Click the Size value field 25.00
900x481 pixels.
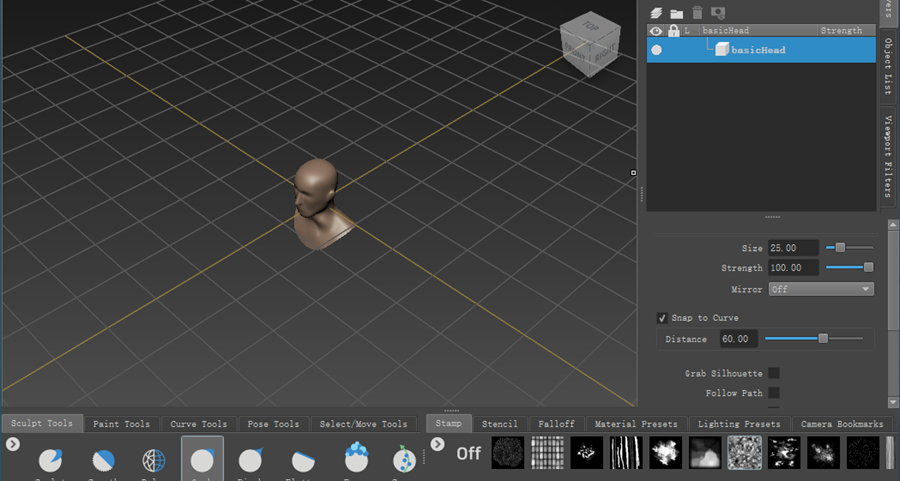[x=793, y=248]
